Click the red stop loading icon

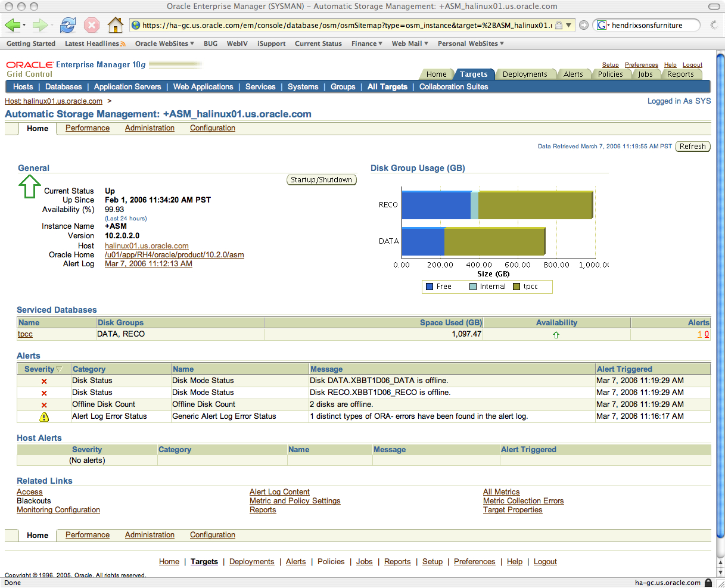(91, 25)
